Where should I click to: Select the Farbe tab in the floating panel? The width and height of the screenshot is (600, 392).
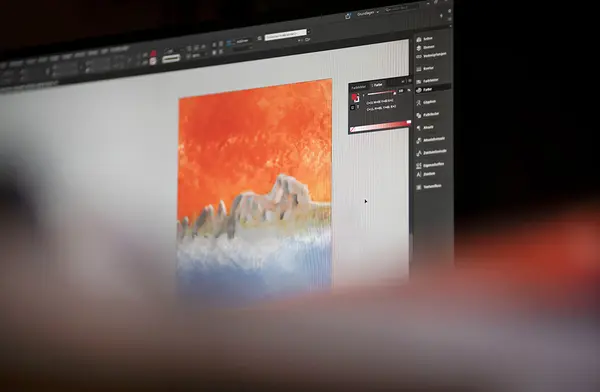click(377, 85)
